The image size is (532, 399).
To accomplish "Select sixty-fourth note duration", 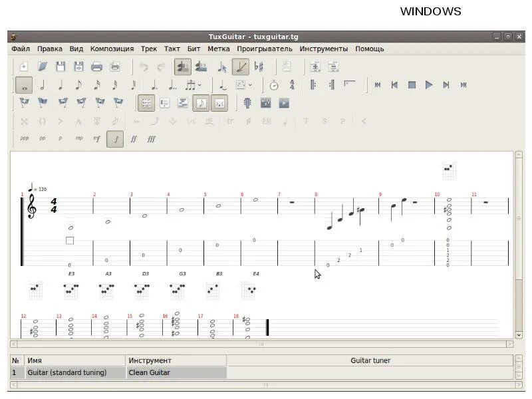I will pos(134,85).
